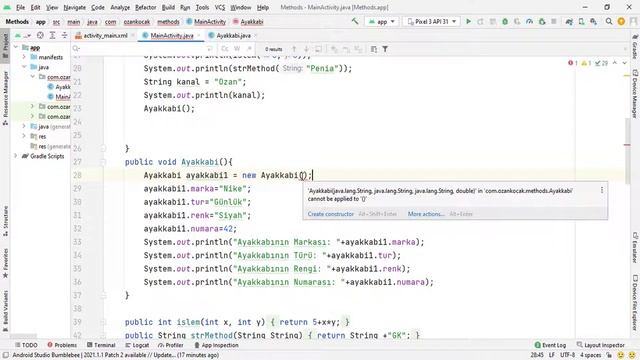The height and width of the screenshot is (360, 640).
Task: Toggle Structure side tool window
Action: pyautogui.click(x=5, y=221)
